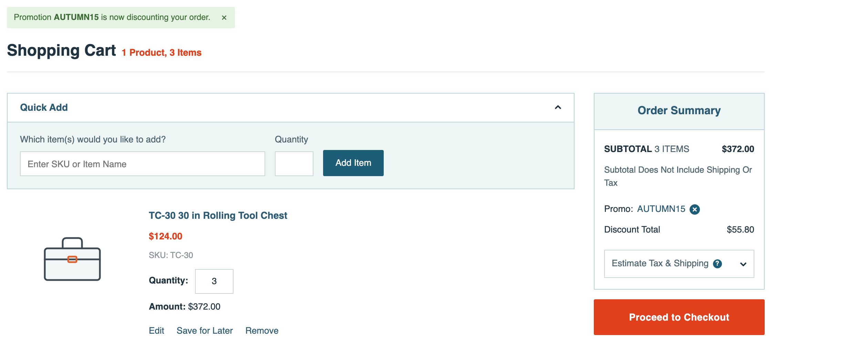868x344 pixels.
Task: Click the '1 Product, 3 Items' count
Action: point(162,53)
